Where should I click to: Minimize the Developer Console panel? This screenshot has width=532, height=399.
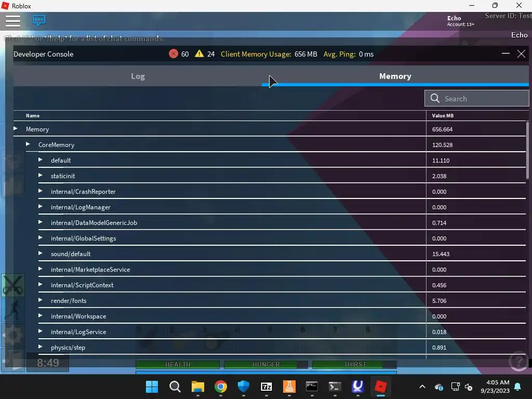pyautogui.click(x=506, y=54)
